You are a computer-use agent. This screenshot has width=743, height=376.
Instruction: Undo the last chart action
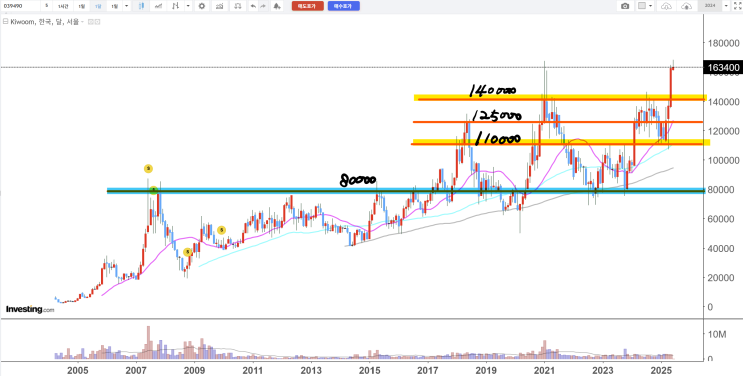tap(253, 6)
